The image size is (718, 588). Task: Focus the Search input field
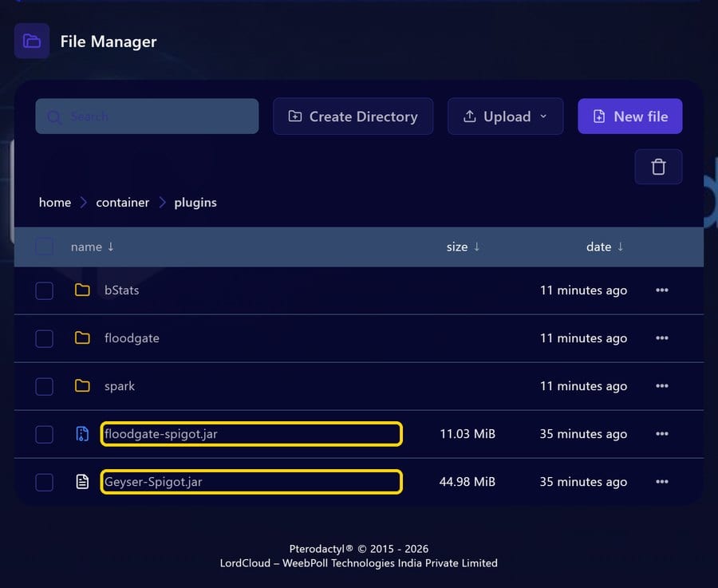click(x=147, y=116)
